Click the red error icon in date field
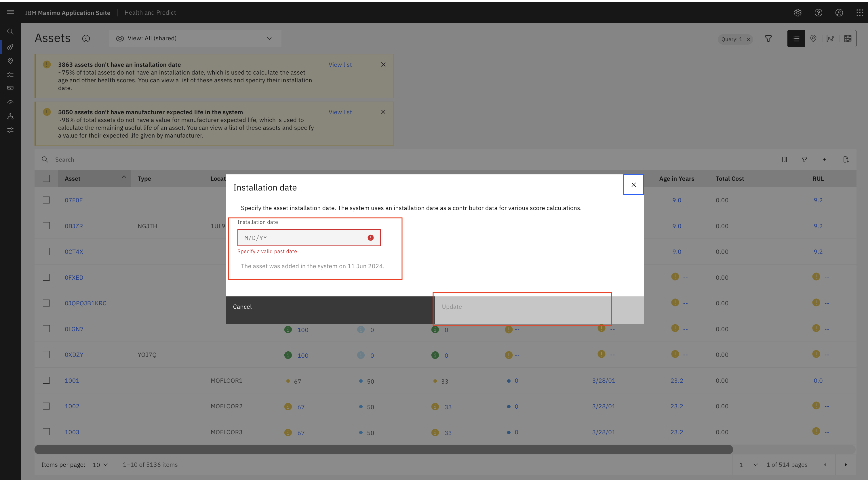 371,238
